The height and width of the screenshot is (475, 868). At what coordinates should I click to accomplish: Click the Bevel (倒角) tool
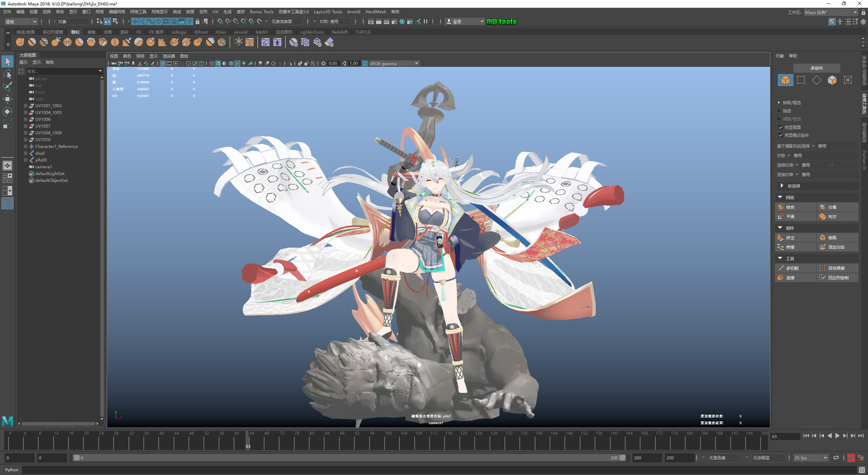tap(838, 238)
